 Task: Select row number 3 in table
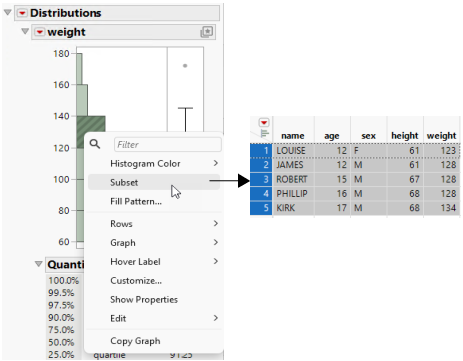(261, 179)
